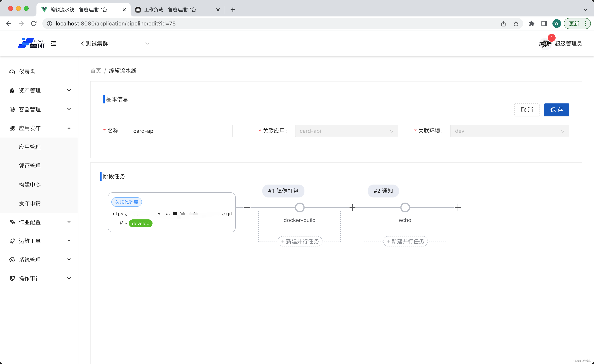Select the echo task circle node

coord(405,207)
